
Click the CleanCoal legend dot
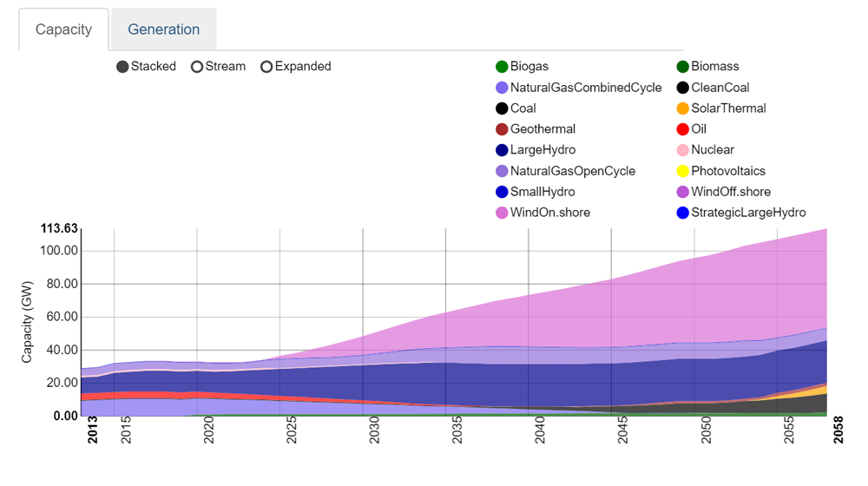[x=682, y=88]
